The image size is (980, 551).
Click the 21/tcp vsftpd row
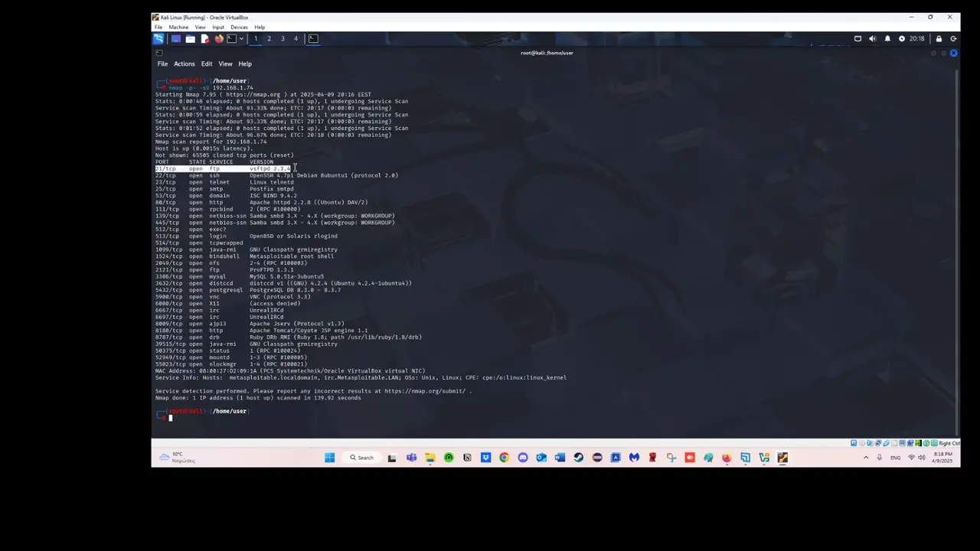223,168
